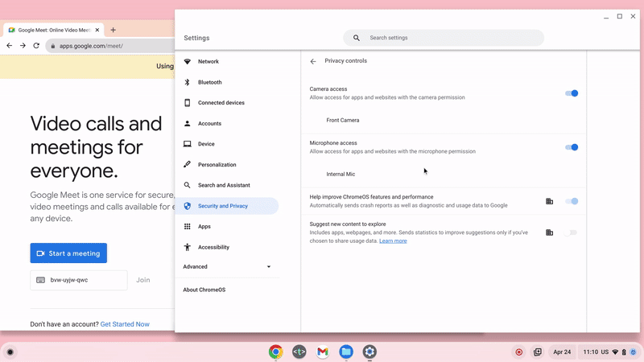Screen dimensions: 644x362
Task: Click the Network wifi icon in sidebar
Action: pos(188,62)
